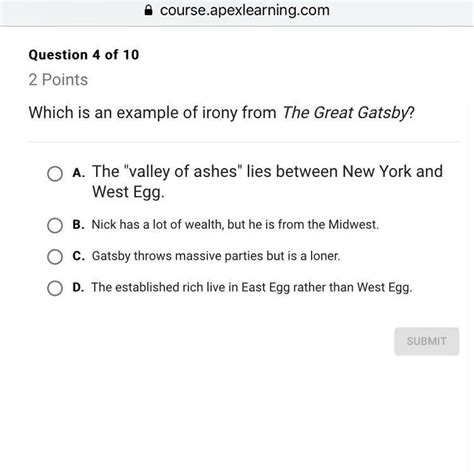Mark radio button for answer D

[55, 288]
